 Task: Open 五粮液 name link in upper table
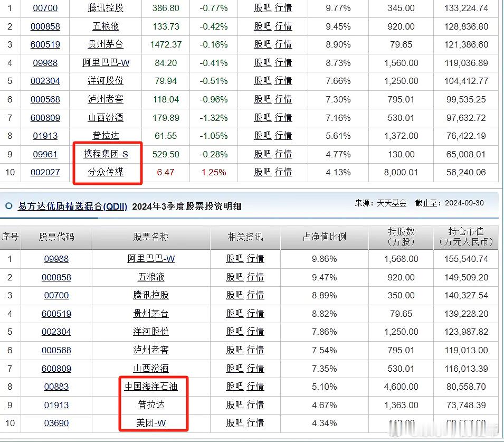(106, 26)
